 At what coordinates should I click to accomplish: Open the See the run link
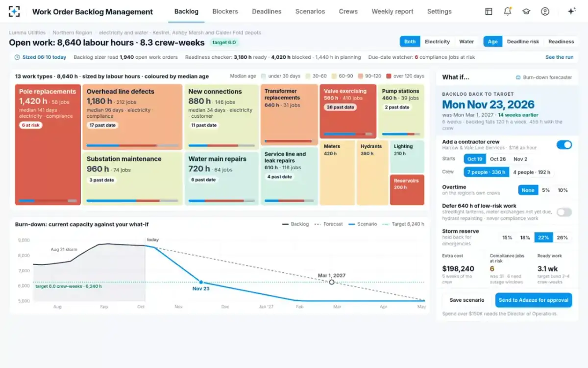pyautogui.click(x=559, y=57)
